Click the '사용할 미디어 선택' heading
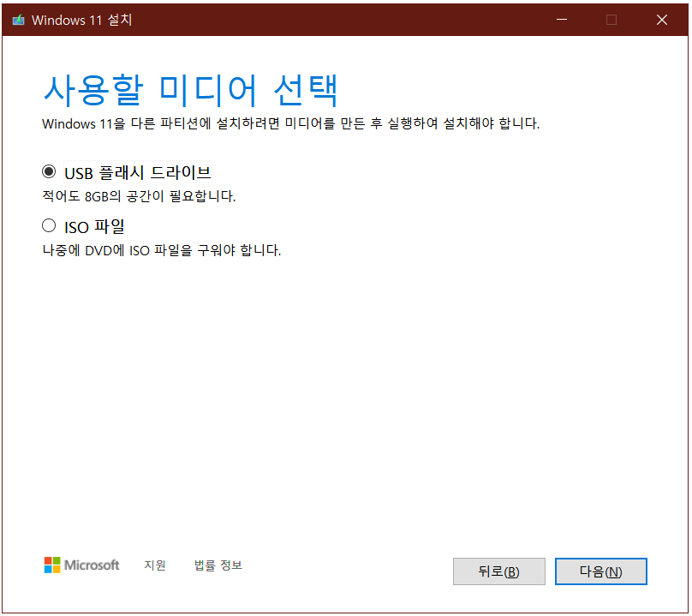692x616 pixels. coord(190,89)
